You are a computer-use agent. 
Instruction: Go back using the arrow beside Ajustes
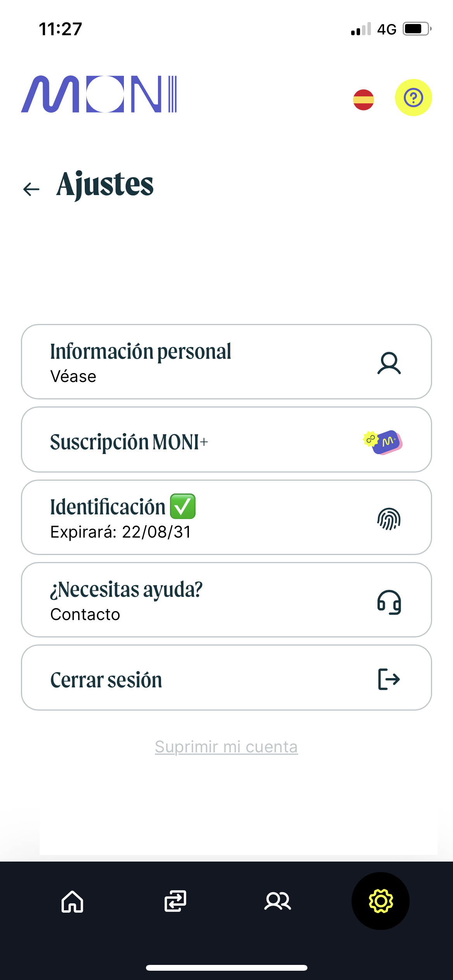tap(31, 189)
